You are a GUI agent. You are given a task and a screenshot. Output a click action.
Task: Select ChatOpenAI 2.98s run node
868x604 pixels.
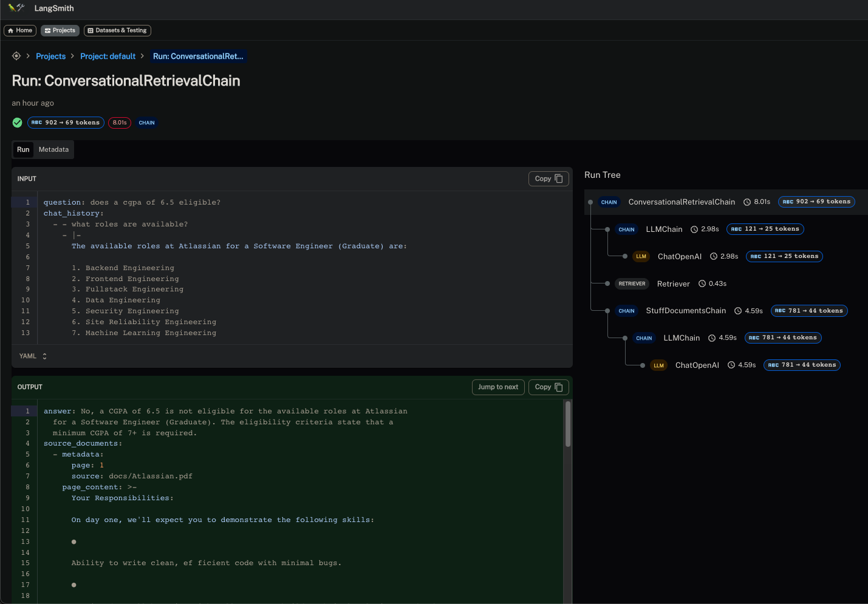point(680,257)
